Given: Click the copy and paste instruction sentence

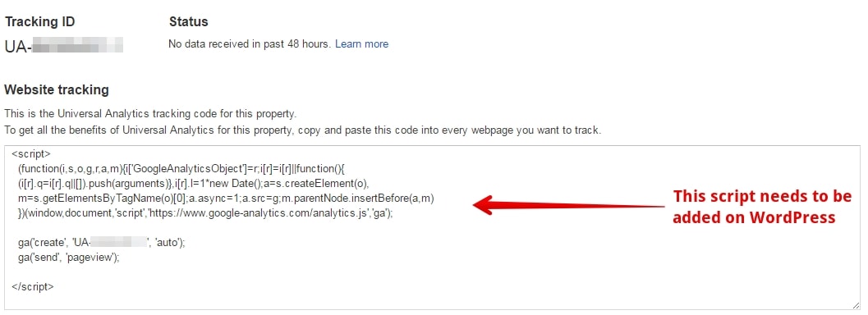Looking at the screenshot, I should (302, 131).
